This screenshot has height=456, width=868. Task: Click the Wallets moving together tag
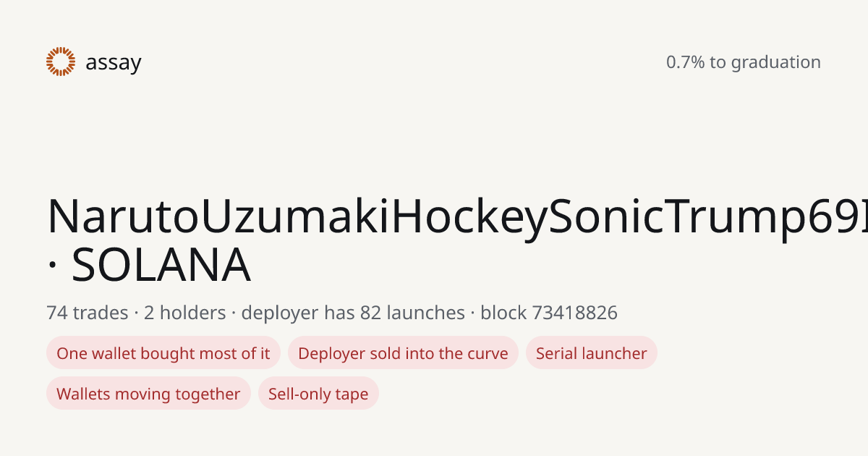click(148, 394)
